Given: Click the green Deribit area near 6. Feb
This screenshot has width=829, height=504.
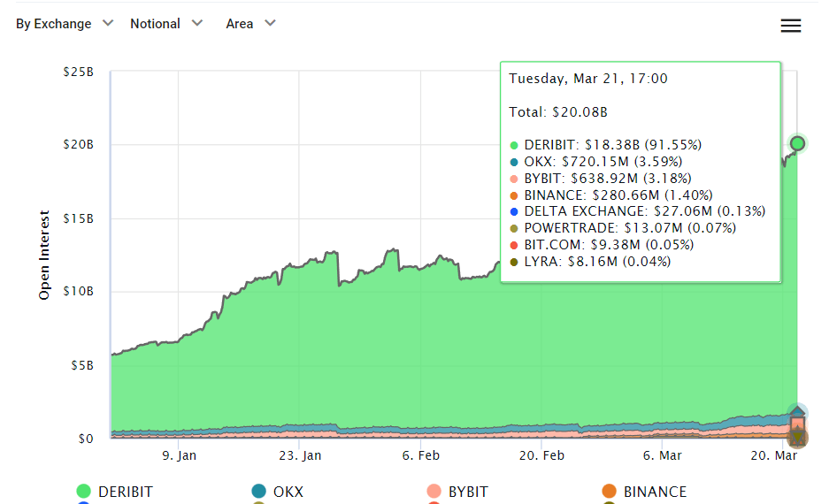Looking at the screenshot, I should click(420, 354).
